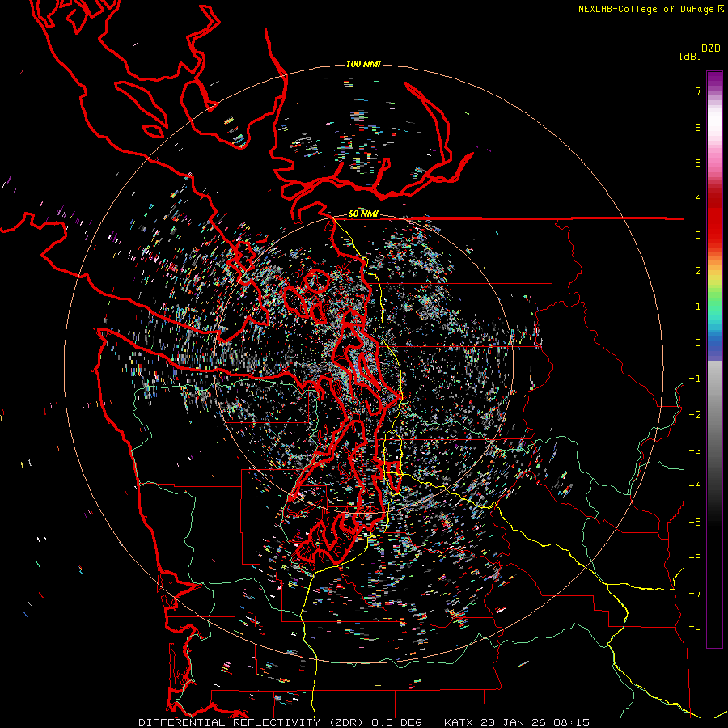Click the 4 dB scale value

pyautogui.click(x=698, y=199)
